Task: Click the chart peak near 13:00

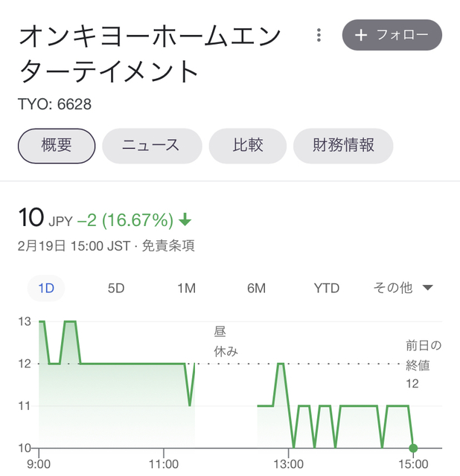Action: coord(281,364)
